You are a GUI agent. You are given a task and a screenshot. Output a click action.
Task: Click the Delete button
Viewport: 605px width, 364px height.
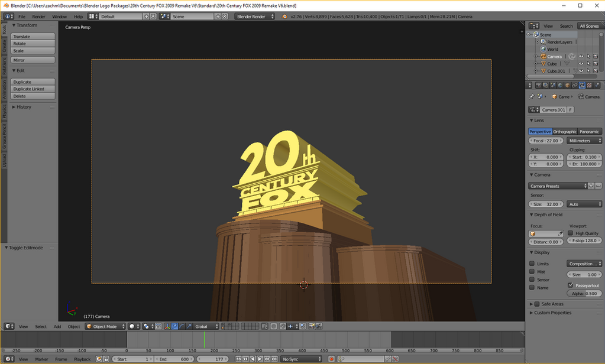[x=33, y=96]
